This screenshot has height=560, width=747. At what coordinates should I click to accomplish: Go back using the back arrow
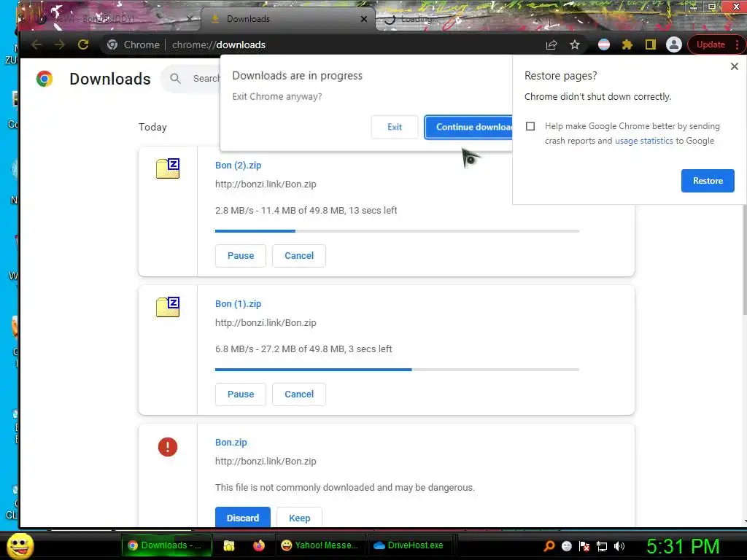[x=36, y=44]
